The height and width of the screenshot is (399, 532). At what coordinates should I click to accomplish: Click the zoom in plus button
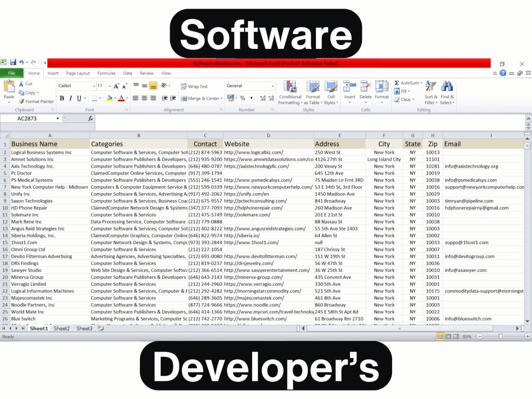528,337
